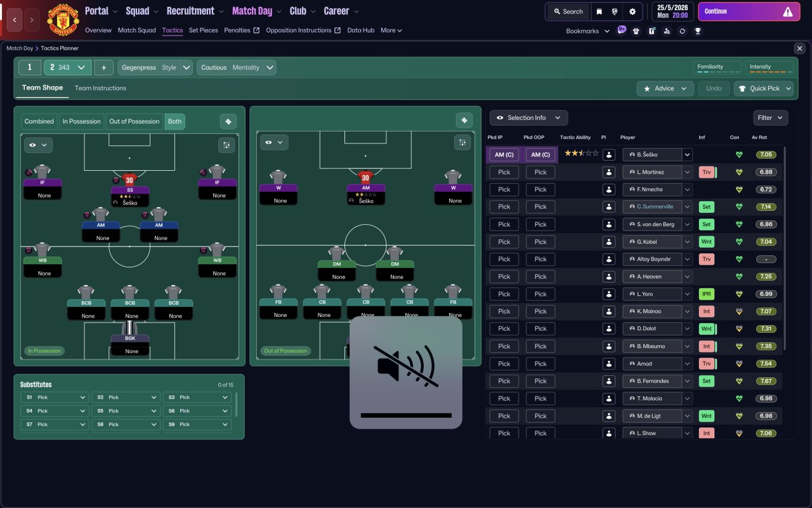The image size is (812, 508).
Task: Click AM (C) in Pkd OOP column for Šeško
Action: [540, 154]
